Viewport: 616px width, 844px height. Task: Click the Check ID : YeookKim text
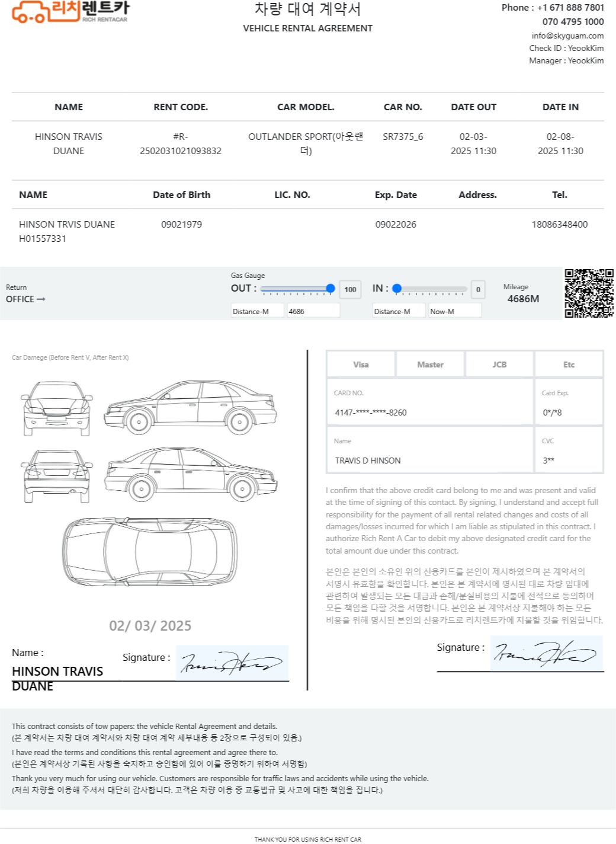click(566, 48)
